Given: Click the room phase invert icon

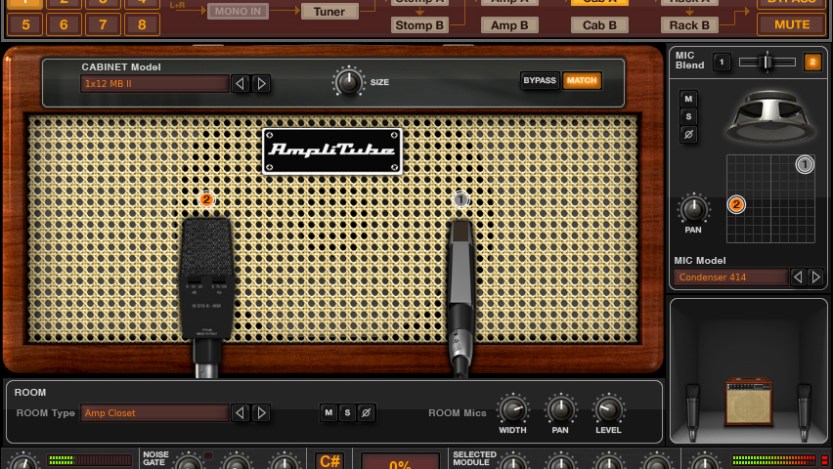Looking at the screenshot, I should pyautogui.click(x=367, y=413).
